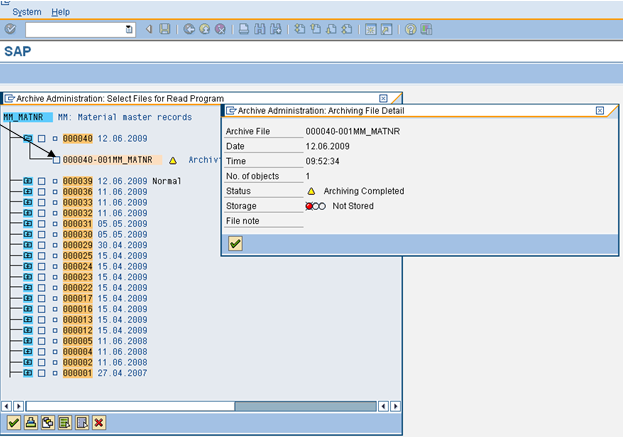Tick the checkbox for session 000040
The image size is (623, 437).
41,139
